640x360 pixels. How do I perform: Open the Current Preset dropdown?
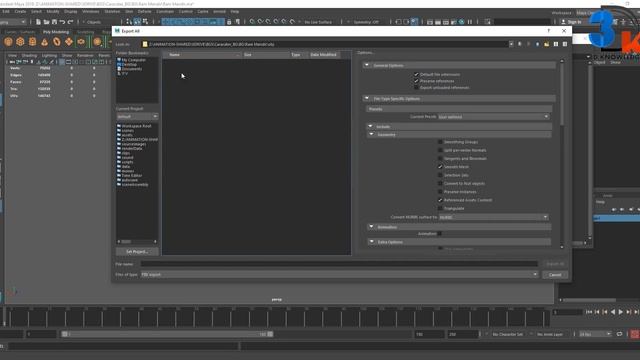click(493, 117)
